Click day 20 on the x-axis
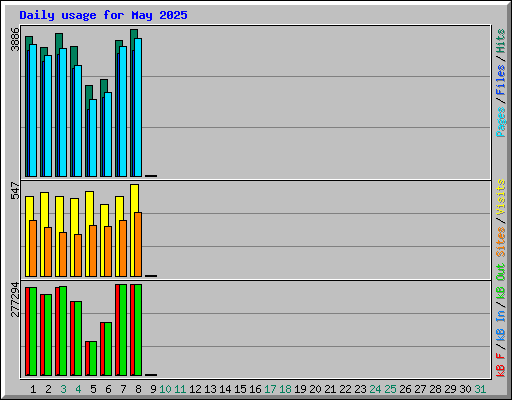 (315, 389)
